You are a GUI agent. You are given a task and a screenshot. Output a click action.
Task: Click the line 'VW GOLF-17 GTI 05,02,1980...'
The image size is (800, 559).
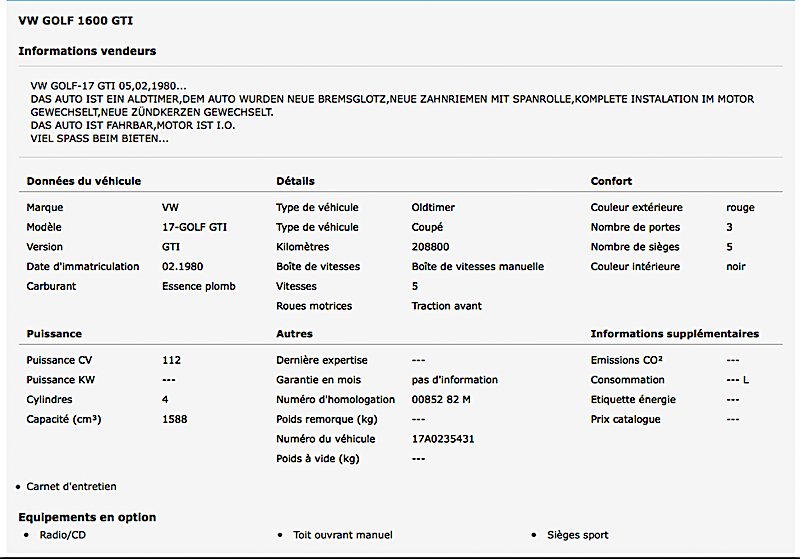point(109,86)
